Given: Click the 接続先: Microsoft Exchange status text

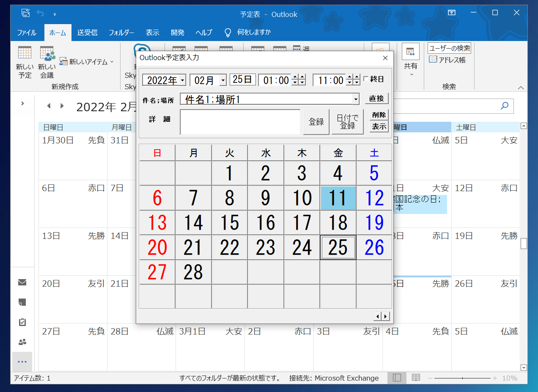Looking at the screenshot, I should (x=334, y=378).
